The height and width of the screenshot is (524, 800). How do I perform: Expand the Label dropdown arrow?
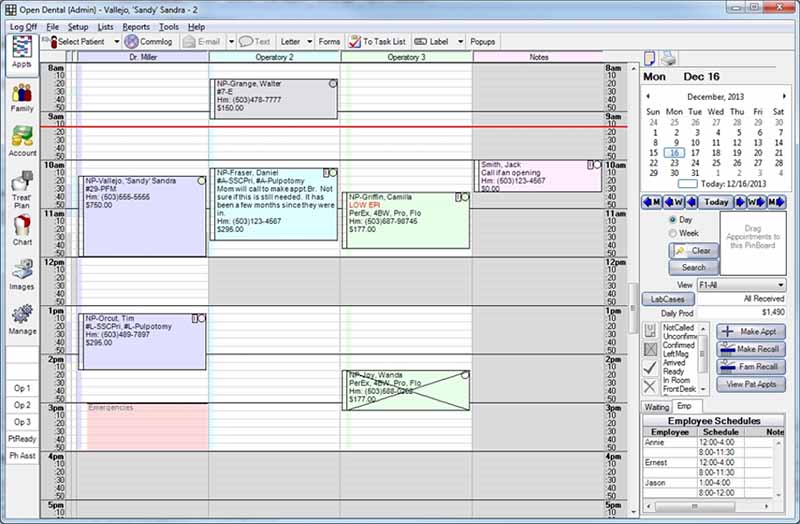coord(461,42)
